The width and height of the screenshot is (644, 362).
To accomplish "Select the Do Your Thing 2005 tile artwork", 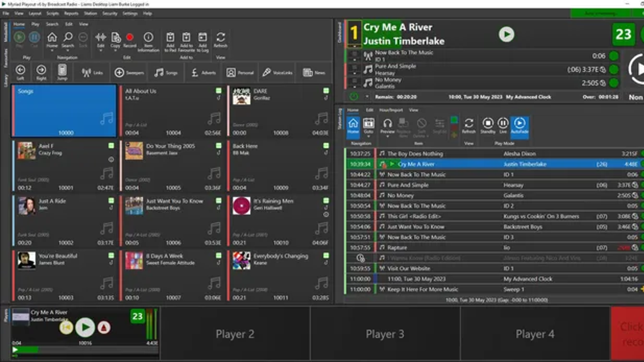I will 134,150.
